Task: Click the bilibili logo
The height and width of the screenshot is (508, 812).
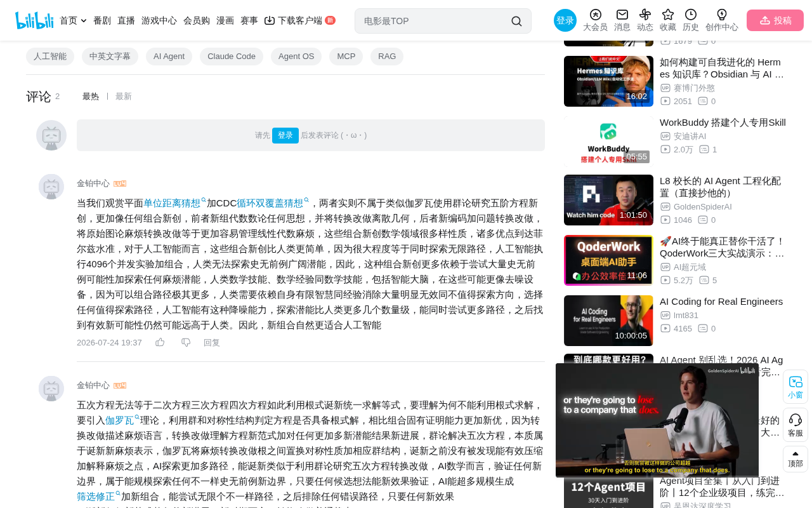Action: 34,20
